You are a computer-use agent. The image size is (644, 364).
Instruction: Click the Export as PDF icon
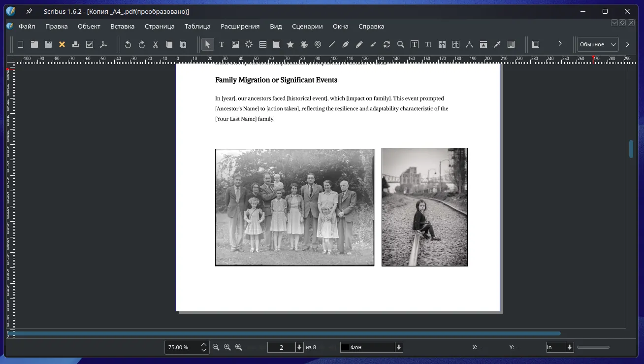[103, 44]
